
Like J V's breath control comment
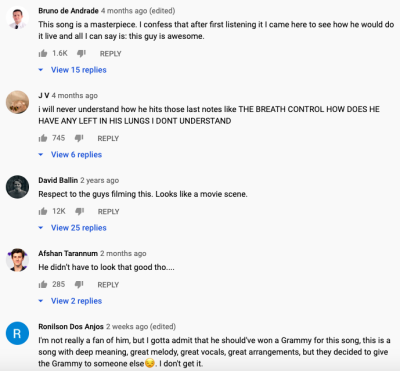click(43, 138)
